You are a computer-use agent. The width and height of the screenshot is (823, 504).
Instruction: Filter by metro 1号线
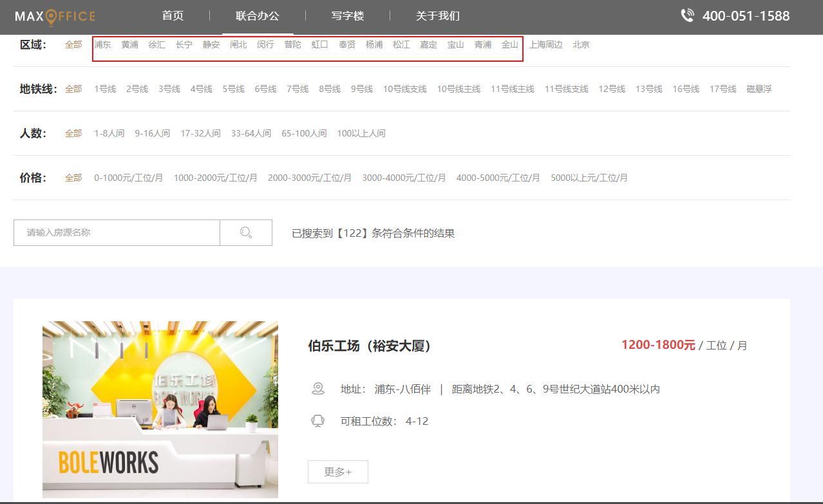click(x=105, y=89)
